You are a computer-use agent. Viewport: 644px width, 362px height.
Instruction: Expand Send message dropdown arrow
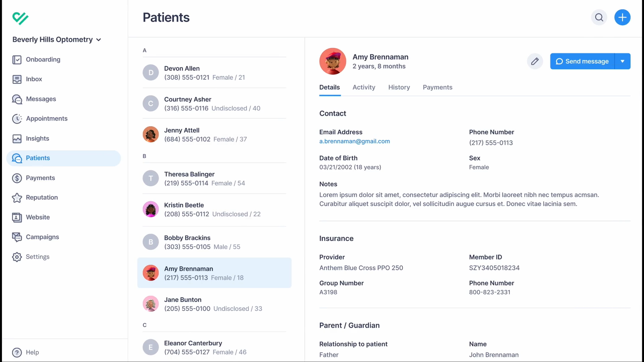623,61
